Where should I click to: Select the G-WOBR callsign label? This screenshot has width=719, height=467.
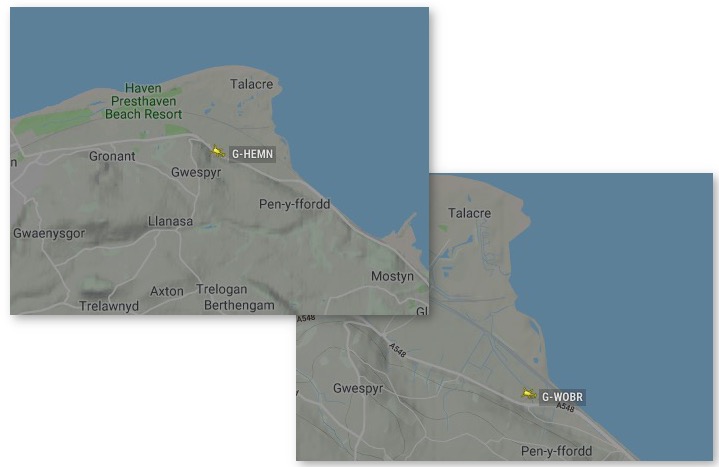(562, 397)
